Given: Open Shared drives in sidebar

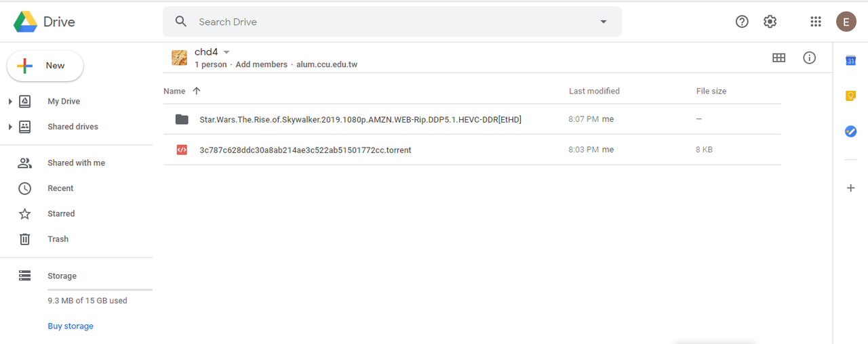Looking at the screenshot, I should click(x=73, y=127).
